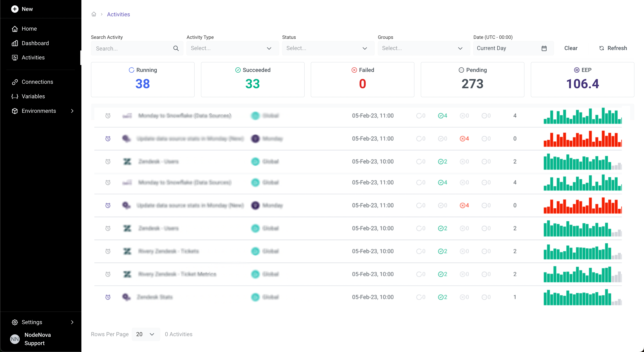Click the '0 Activities' count text
The image size is (644, 352).
(x=178, y=334)
